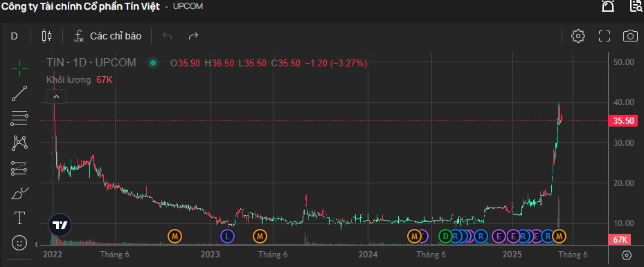Open the emoji icons tool
Screen dimensions: 644x267
point(19,243)
